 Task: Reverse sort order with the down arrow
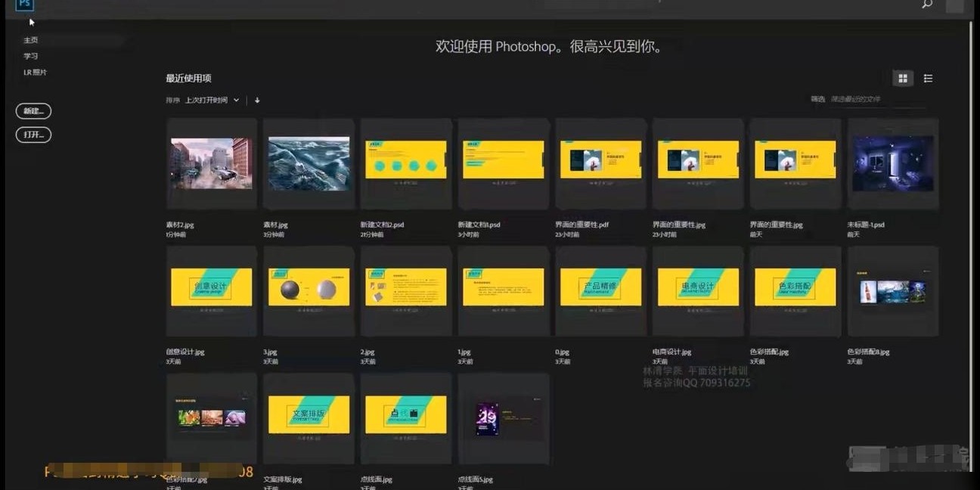click(257, 100)
